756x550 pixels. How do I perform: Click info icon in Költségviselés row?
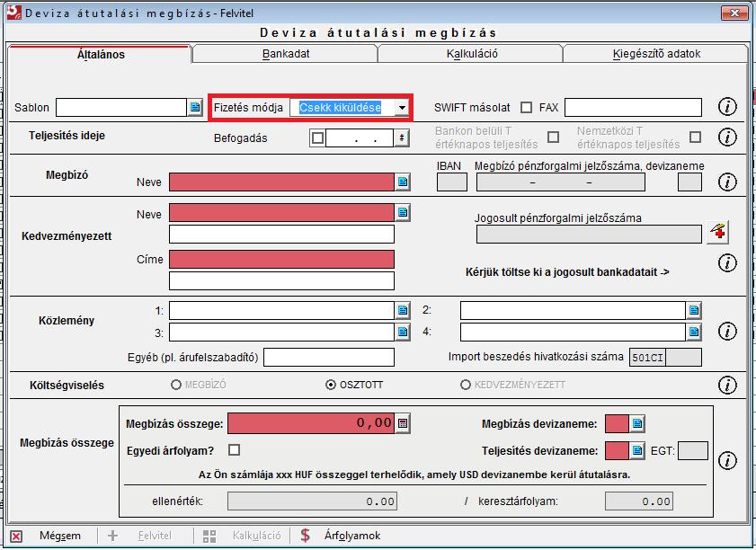(727, 386)
